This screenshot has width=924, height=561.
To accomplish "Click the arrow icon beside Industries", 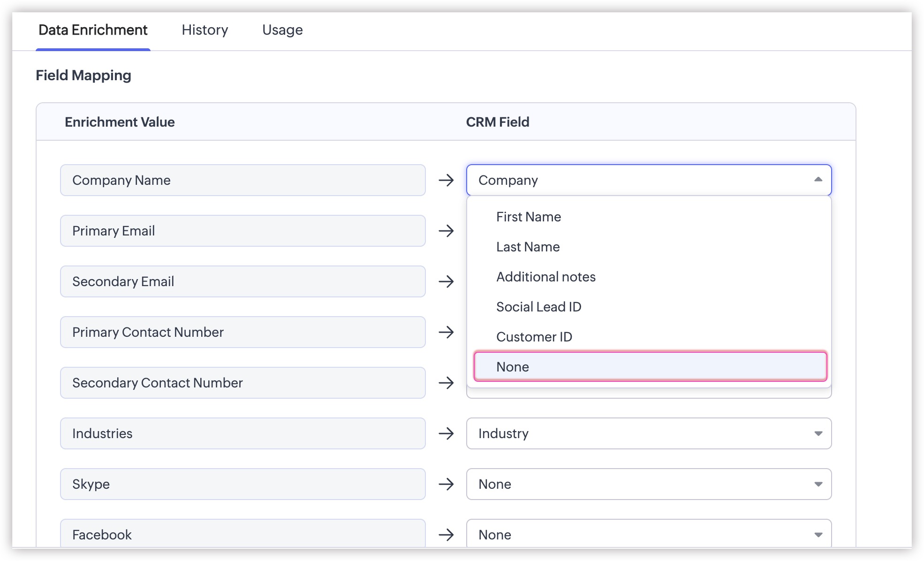I will coord(446,433).
